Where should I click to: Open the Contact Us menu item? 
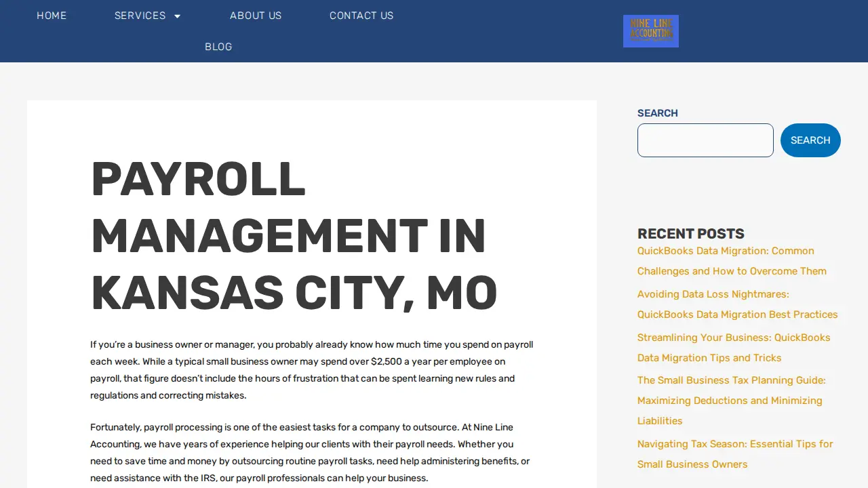(x=361, y=16)
